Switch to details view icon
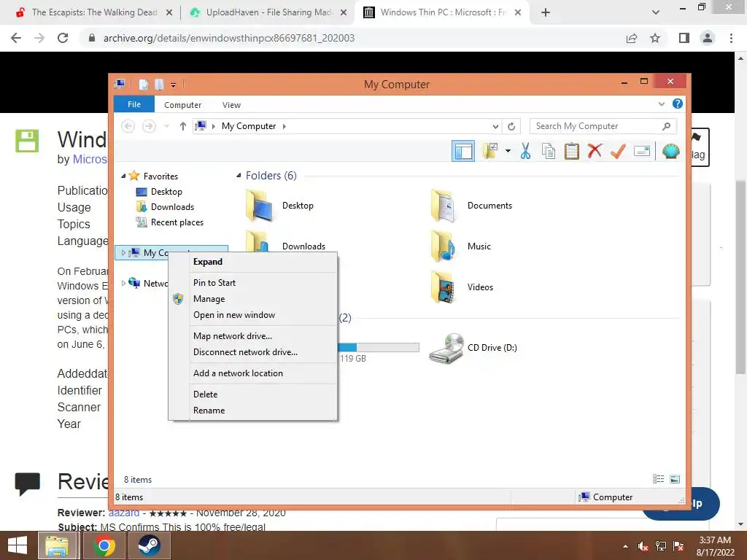 pos(659,479)
